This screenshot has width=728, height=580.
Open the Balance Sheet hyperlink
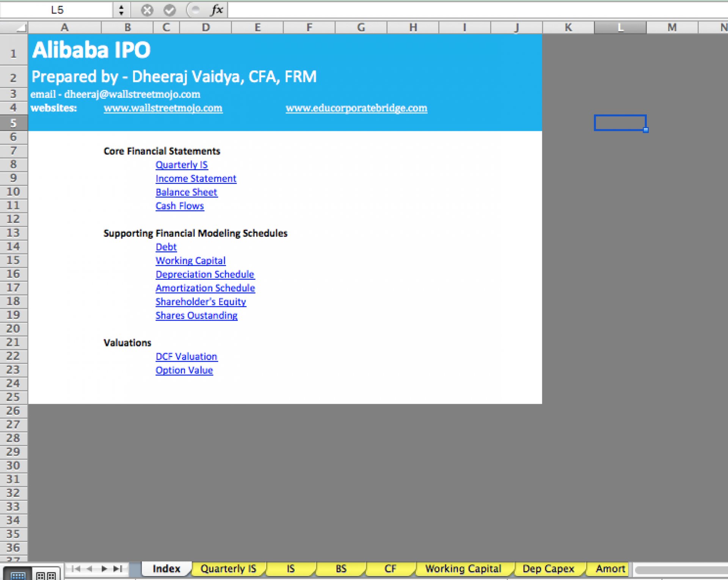186,192
